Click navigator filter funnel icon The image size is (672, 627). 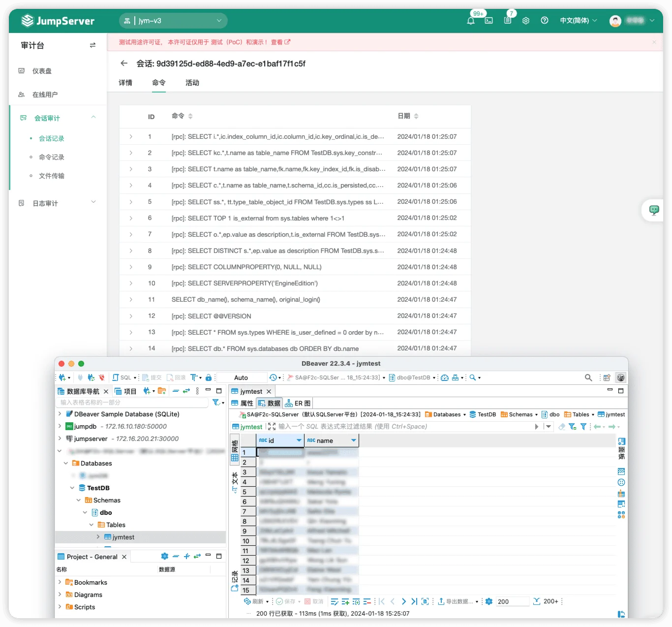(216, 403)
